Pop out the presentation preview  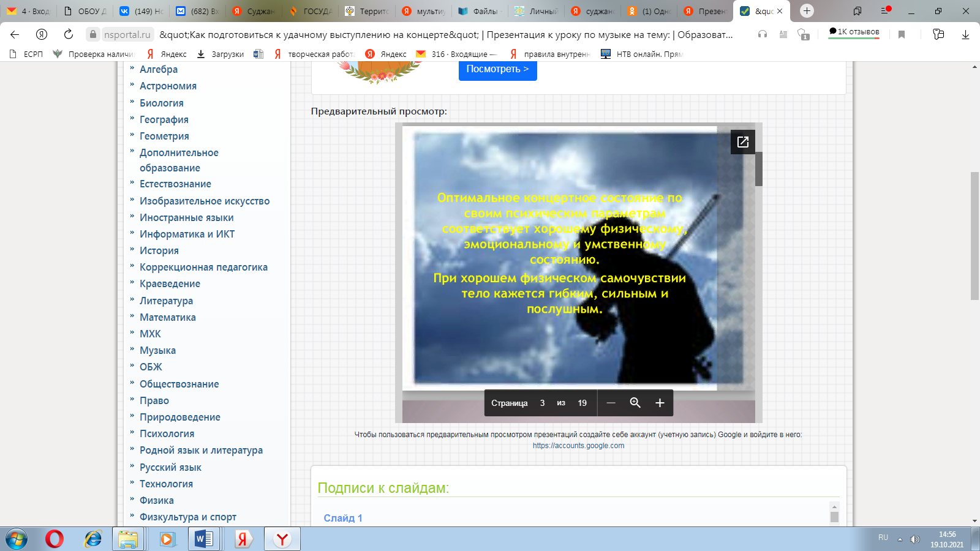pyautogui.click(x=743, y=142)
